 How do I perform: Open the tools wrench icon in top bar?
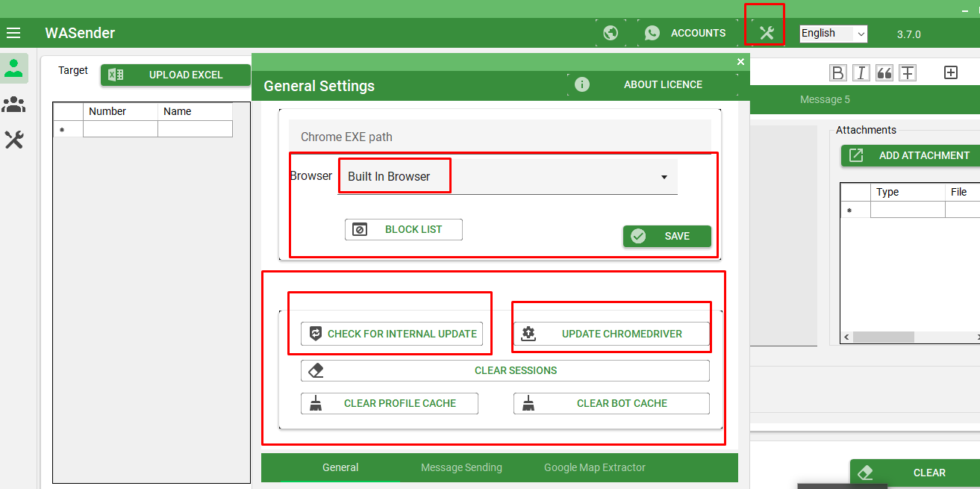(x=767, y=33)
